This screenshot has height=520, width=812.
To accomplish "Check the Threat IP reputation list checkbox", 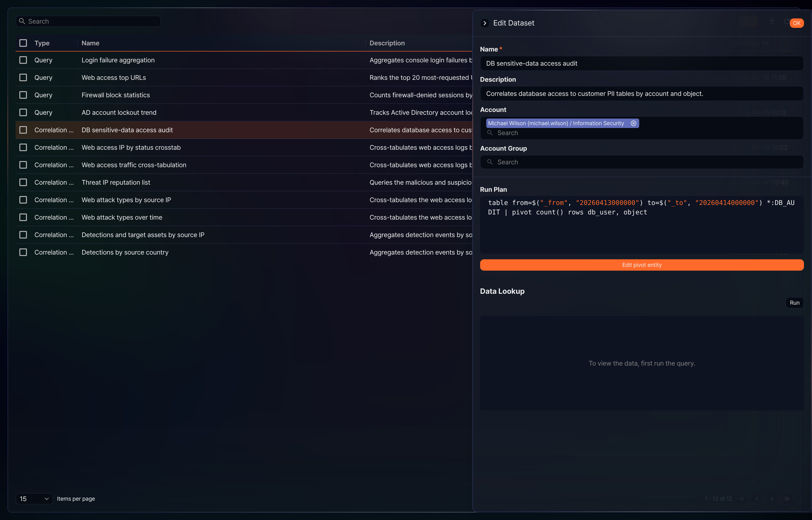I will pos(23,182).
